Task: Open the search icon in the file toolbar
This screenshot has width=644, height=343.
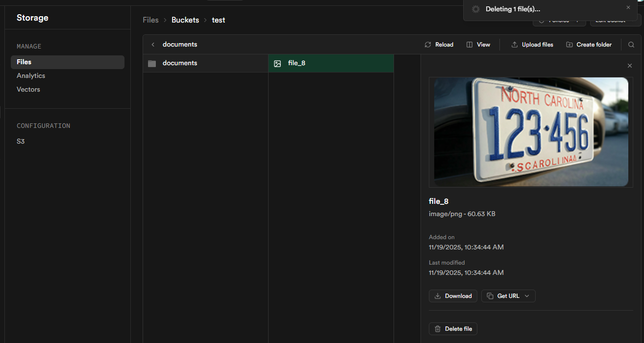Action: pos(631,44)
